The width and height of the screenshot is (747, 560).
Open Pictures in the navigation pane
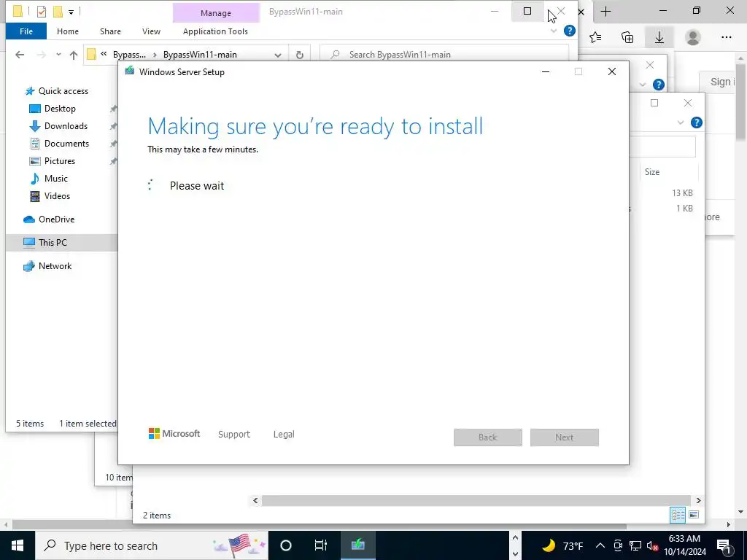click(x=60, y=161)
